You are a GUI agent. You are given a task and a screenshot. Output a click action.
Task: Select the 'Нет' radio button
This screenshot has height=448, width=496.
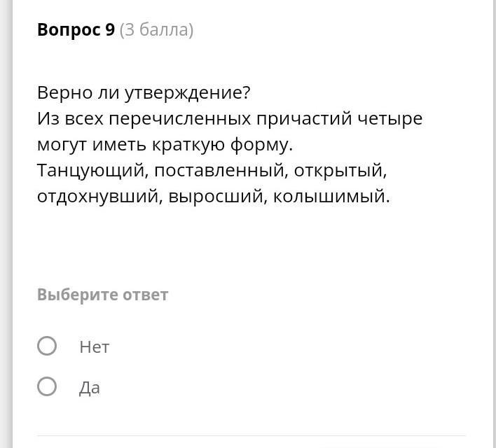click(47, 346)
